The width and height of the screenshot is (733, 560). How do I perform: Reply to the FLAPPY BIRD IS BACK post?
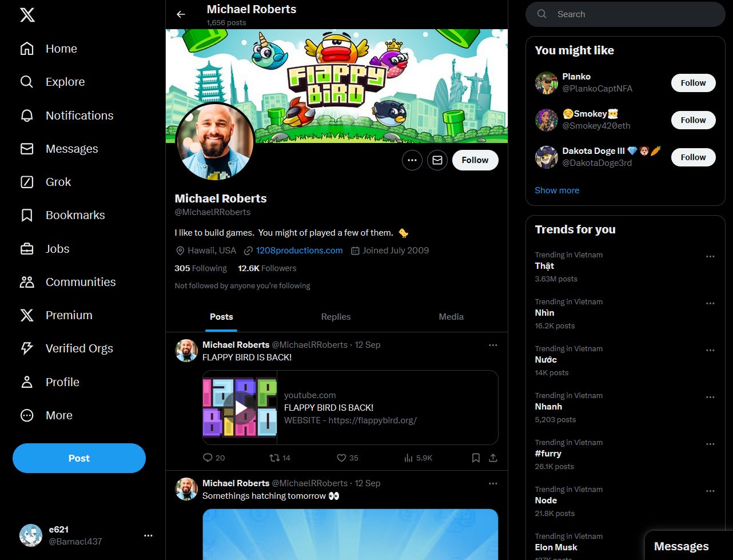214,458
